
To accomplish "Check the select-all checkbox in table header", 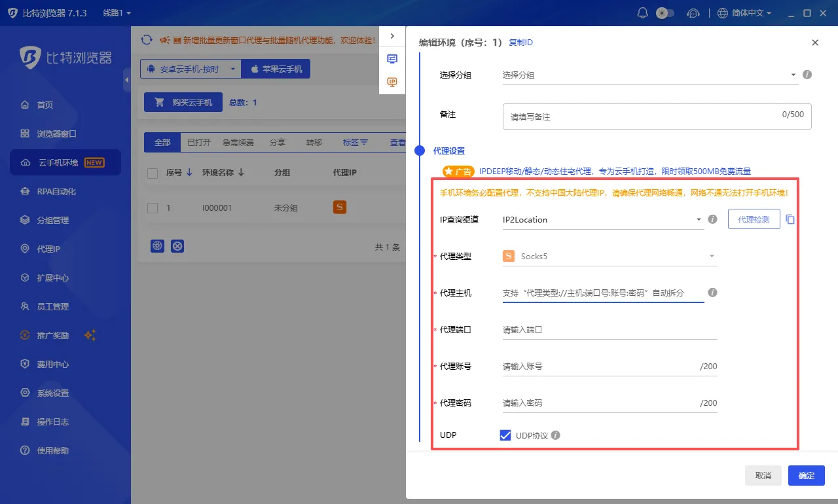I will click(x=153, y=173).
